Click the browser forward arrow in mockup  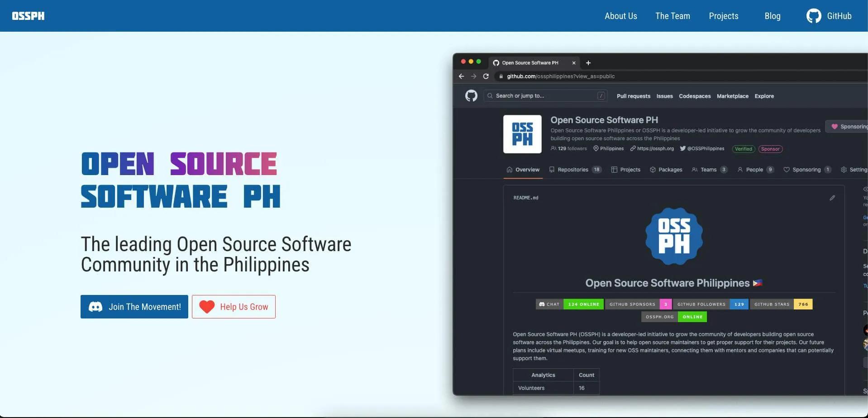coord(473,76)
